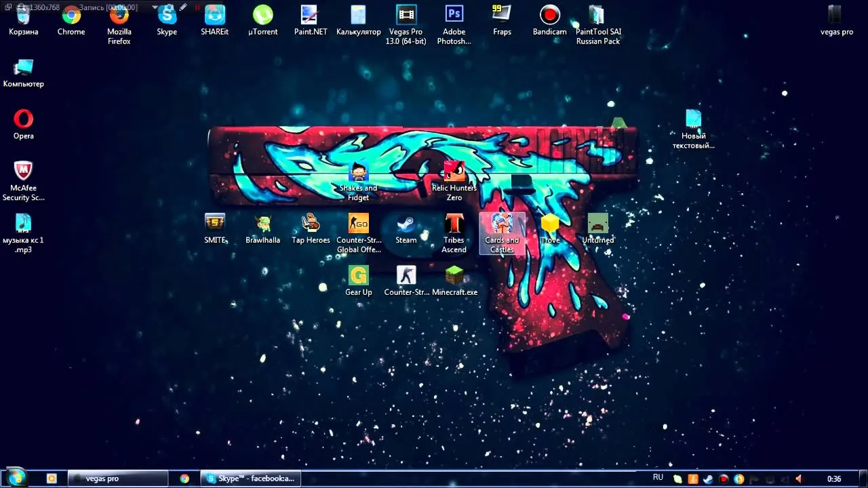
Task: Open the volume speaker tray icon
Action: tap(799, 479)
